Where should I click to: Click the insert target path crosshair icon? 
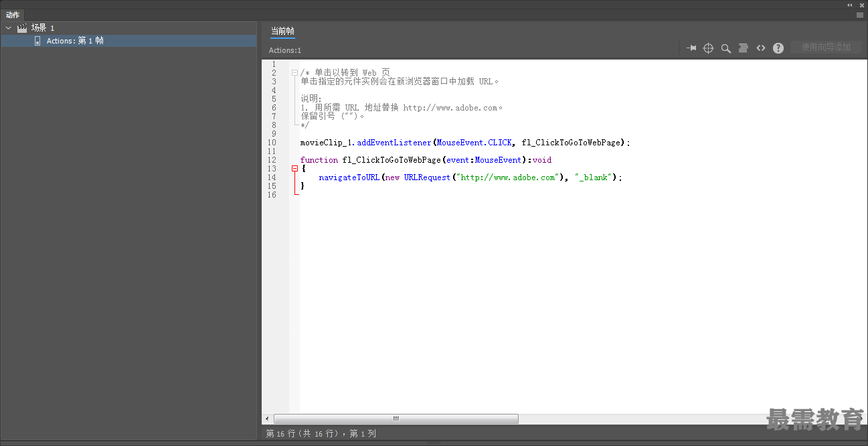point(709,48)
